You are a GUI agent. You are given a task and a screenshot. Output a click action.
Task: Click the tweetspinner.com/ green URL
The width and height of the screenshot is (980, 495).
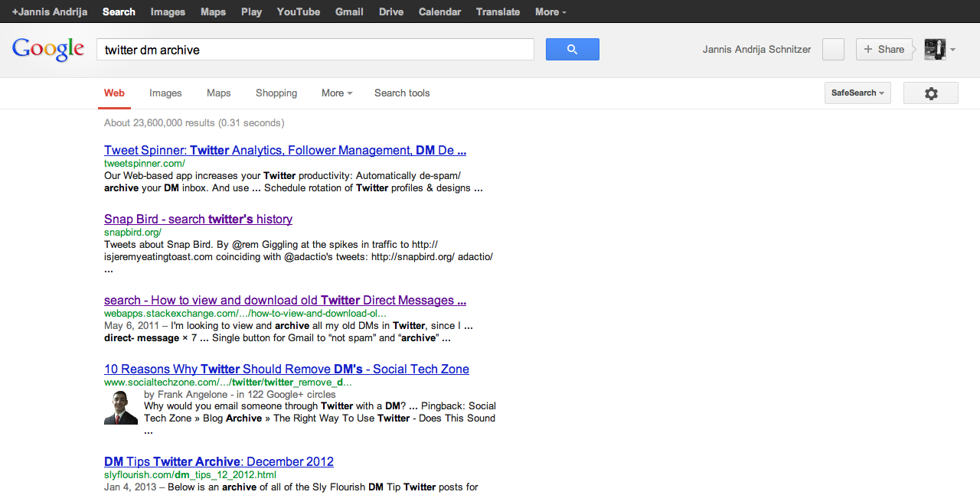click(145, 163)
